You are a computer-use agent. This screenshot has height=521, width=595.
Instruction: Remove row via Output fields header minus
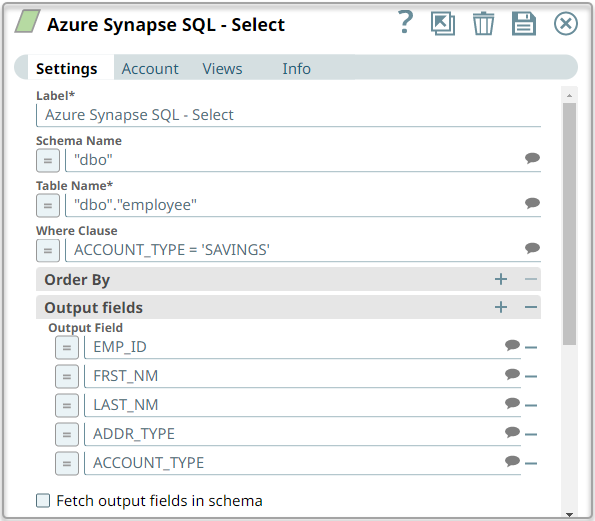tap(531, 307)
